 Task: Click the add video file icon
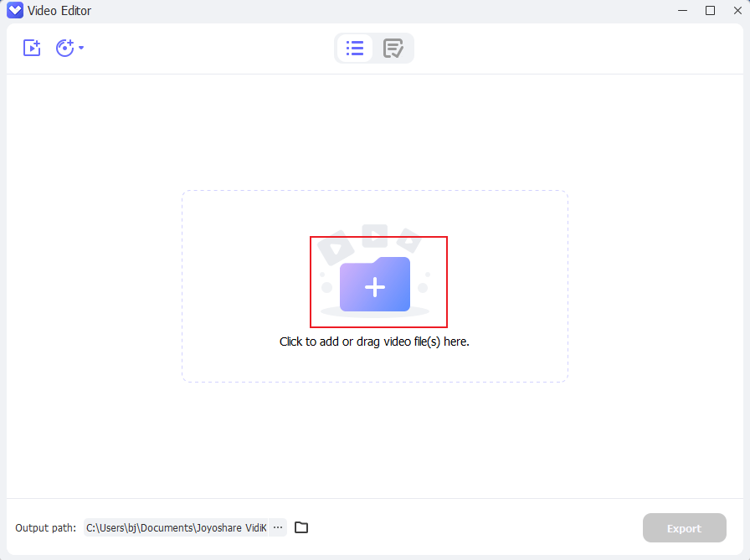tap(32, 48)
